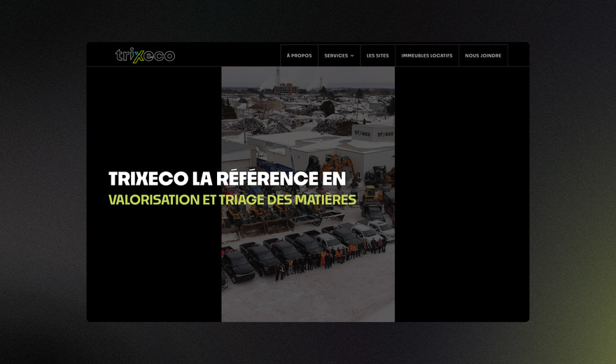This screenshot has height=364, width=616.
Task: Click the headline TRIXECO LA RÉFÉRENCE EN
Action: pos(227,178)
